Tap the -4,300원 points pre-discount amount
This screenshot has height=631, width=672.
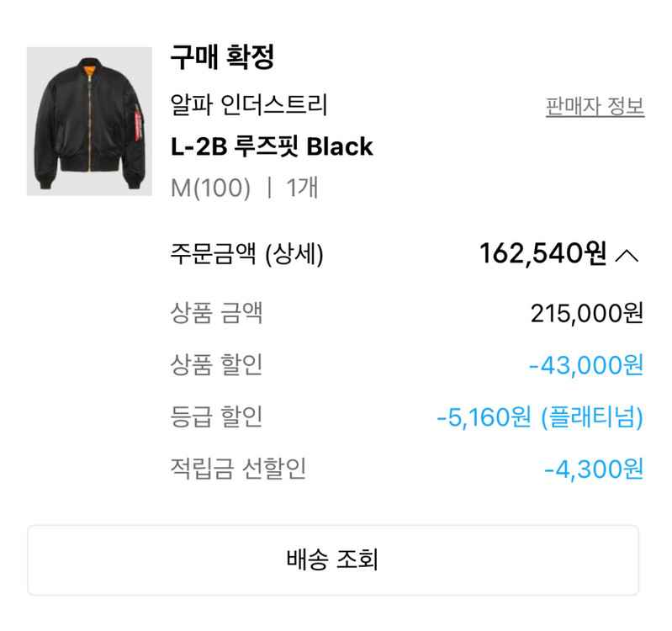pos(594,469)
